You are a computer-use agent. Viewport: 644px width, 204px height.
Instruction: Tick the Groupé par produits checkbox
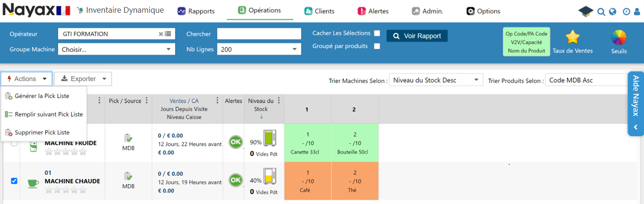click(x=377, y=46)
